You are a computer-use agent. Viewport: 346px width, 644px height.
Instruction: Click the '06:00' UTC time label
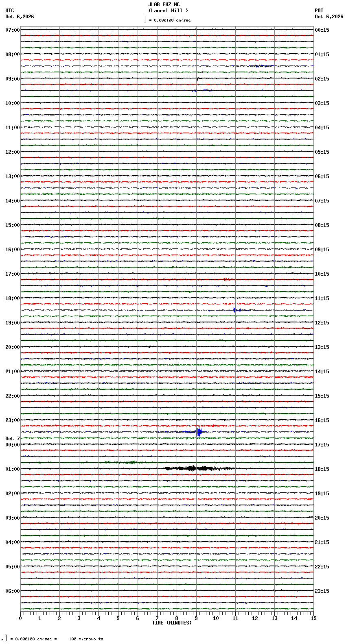pos(12,591)
